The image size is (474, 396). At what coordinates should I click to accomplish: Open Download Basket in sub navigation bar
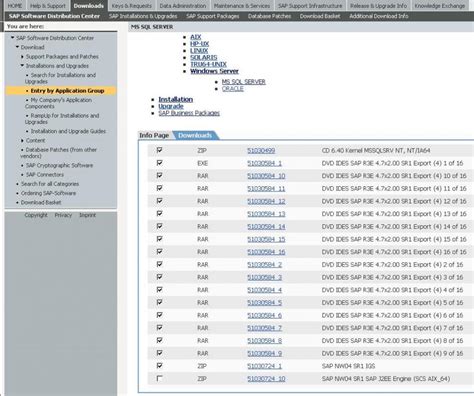click(320, 16)
